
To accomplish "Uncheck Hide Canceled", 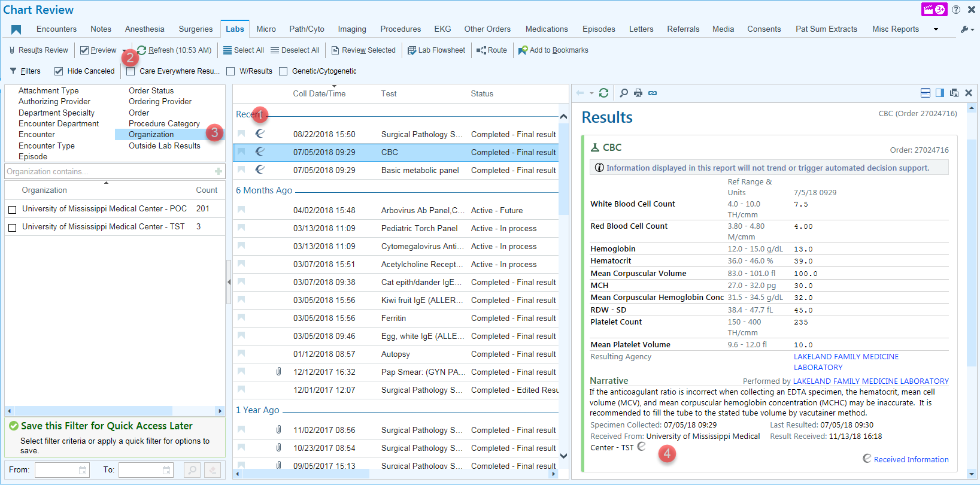I will (59, 71).
